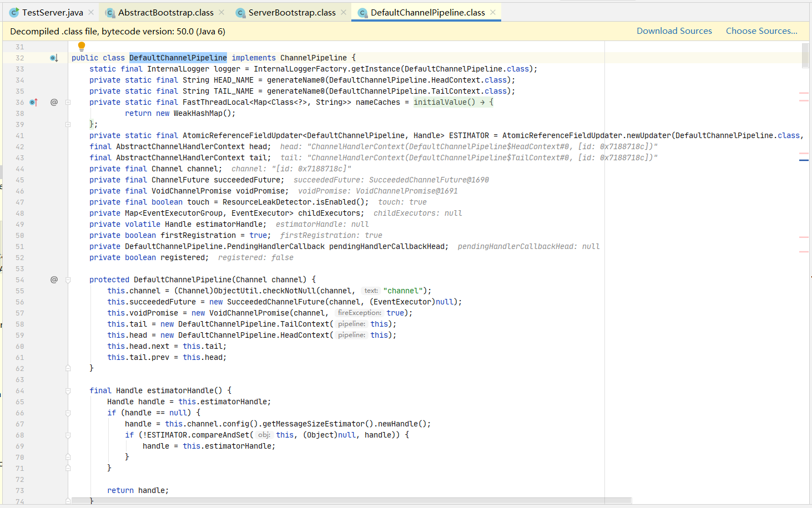Close the AbstractBootstrap.class tab
Viewport: 812px width, 508px height.
[x=221, y=12]
